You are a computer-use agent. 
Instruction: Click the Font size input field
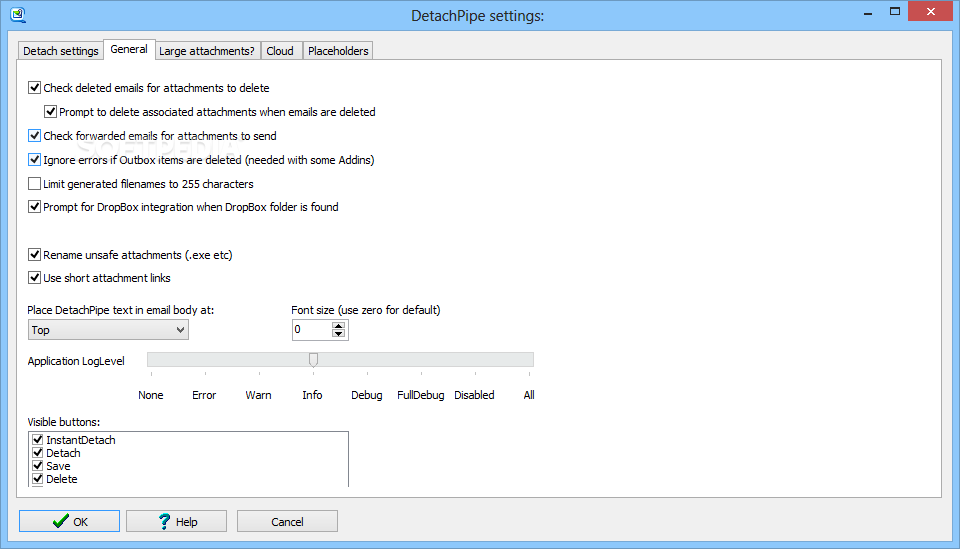pyautogui.click(x=312, y=330)
